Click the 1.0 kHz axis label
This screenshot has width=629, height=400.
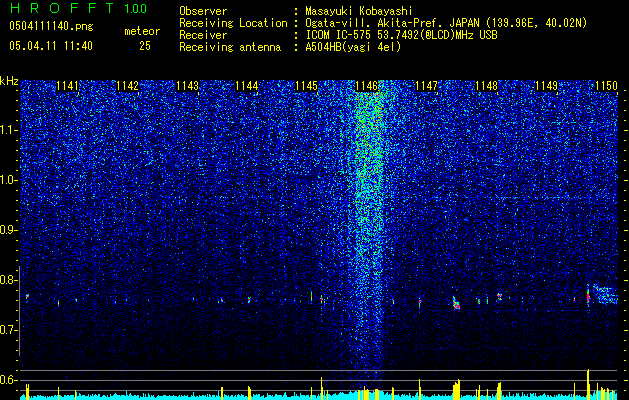[x=8, y=180]
